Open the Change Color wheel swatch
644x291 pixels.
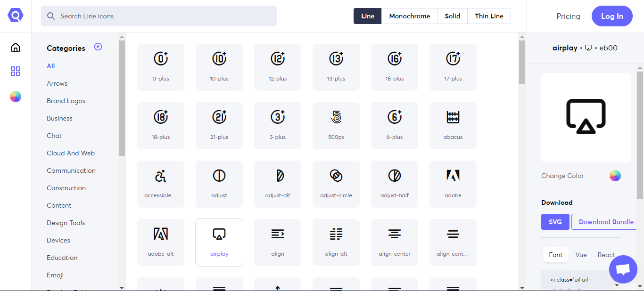pyautogui.click(x=615, y=176)
